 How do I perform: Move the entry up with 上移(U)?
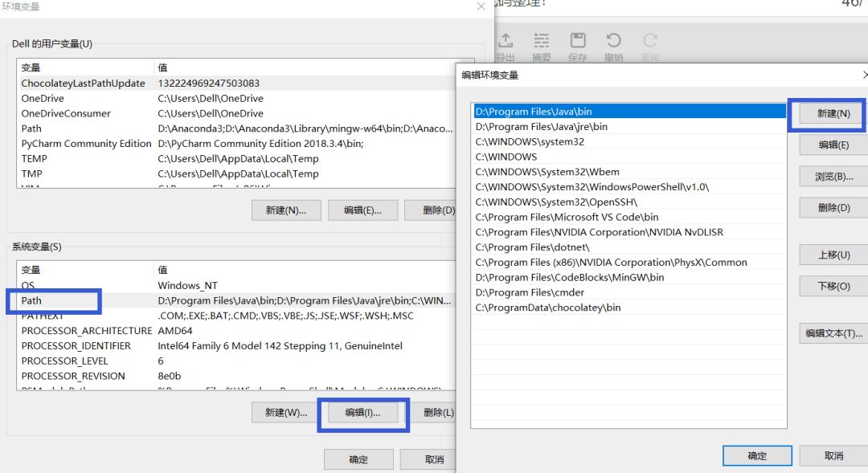pyautogui.click(x=833, y=255)
